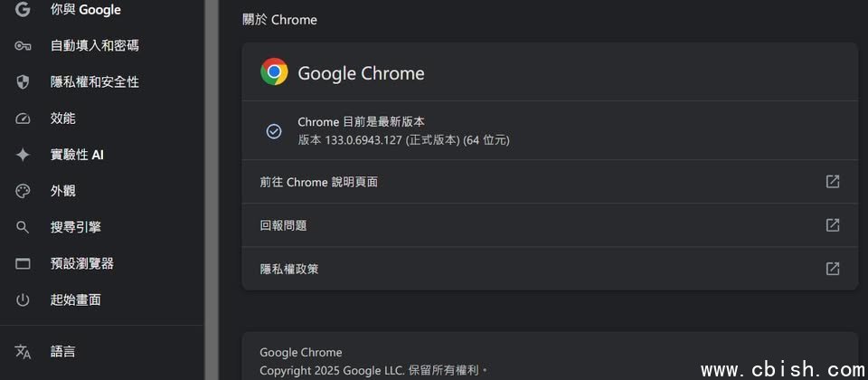Go to the 隱私權和安全性 settings section
Image resolution: width=868 pixels, height=380 pixels.
(94, 82)
